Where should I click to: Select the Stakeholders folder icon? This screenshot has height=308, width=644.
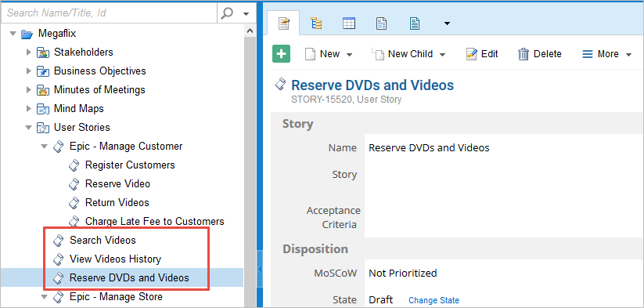tap(43, 53)
